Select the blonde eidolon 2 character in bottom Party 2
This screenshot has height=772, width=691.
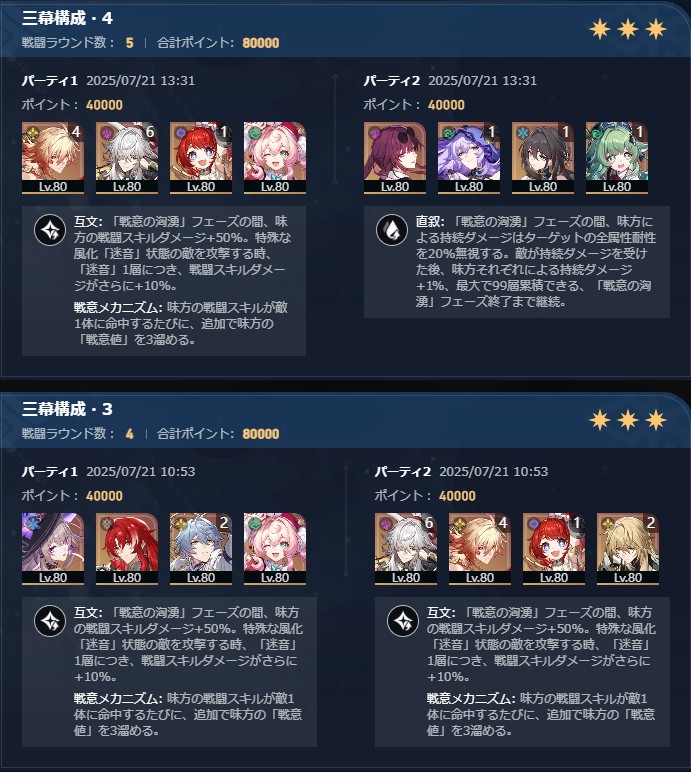[x=628, y=548]
